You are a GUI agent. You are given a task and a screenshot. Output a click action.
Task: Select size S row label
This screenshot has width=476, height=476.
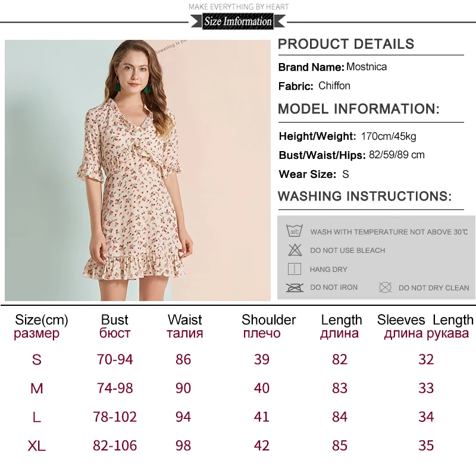pyautogui.click(x=36, y=359)
